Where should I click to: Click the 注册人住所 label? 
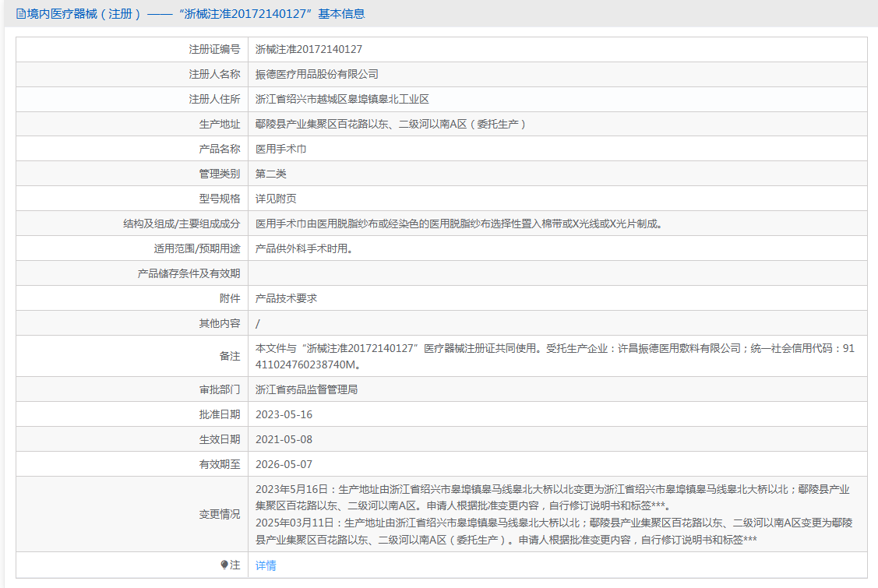point(214,99)
